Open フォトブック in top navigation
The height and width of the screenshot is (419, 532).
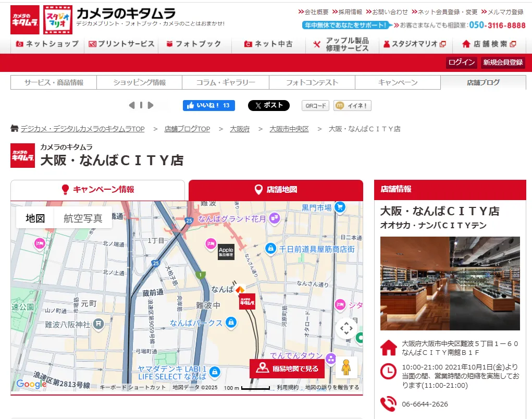194,44
